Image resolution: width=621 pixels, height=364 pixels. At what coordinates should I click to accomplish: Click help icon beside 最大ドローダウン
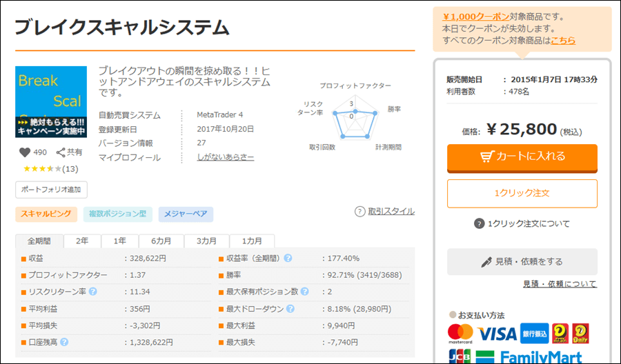pyautogui.click(x=290, y=309)
